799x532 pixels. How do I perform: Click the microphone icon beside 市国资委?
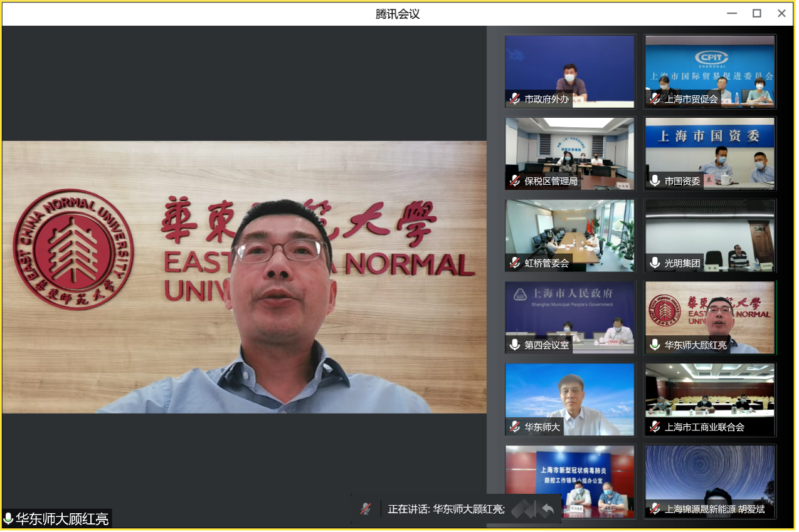point(655,180)
